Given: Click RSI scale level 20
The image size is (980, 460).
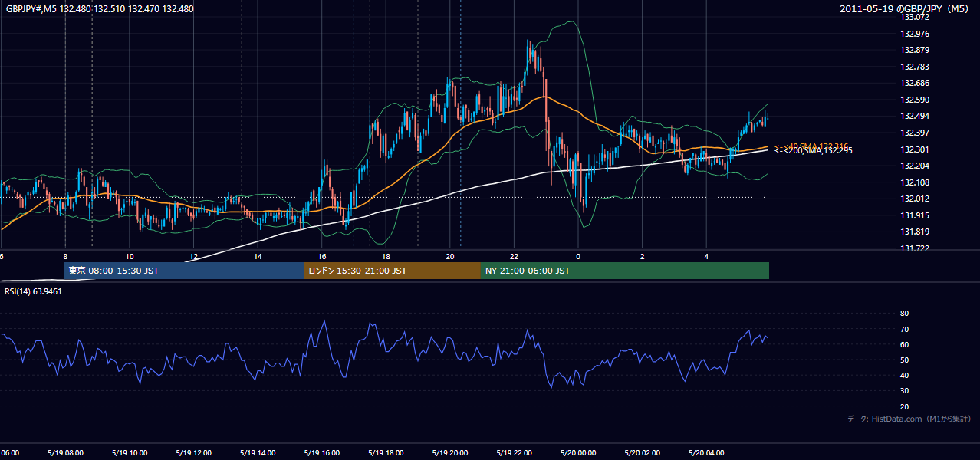Looking at the screenshot, I should 904,407.
